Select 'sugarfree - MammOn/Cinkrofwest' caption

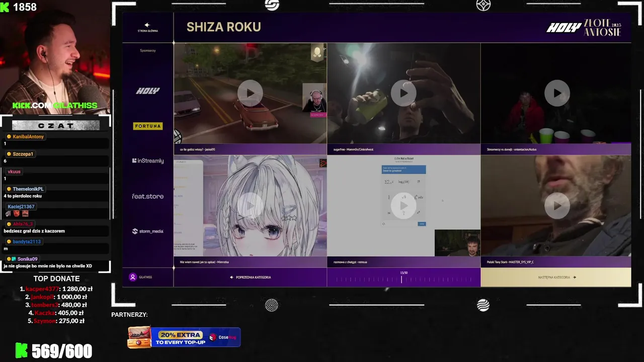(x=353, y=149)
